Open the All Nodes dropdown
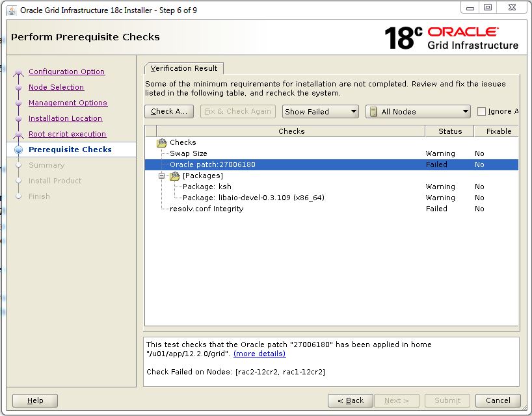Screen dimensions: 532x416 pos(418,112)
